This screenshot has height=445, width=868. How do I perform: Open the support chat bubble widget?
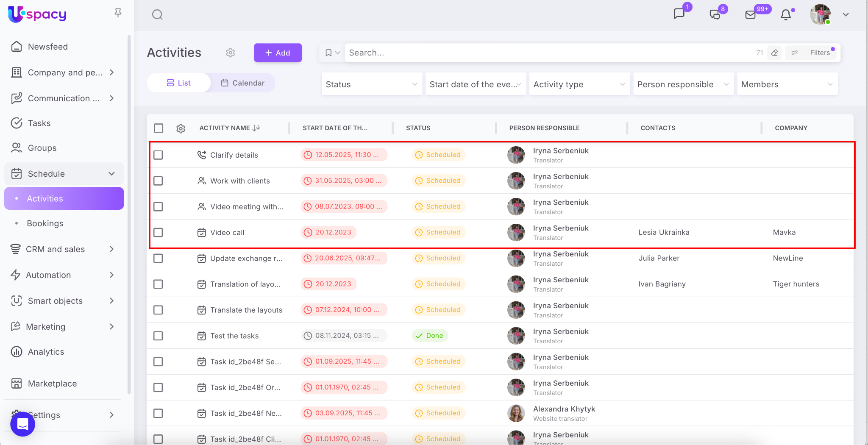tap(22, 424)
